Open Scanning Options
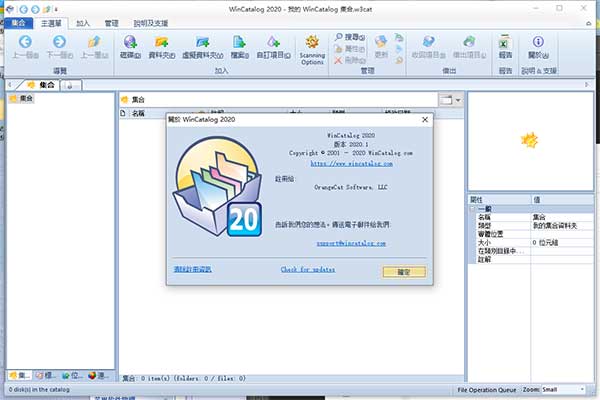The width and height of the screenshot is (600, 400). coord(312,50)
